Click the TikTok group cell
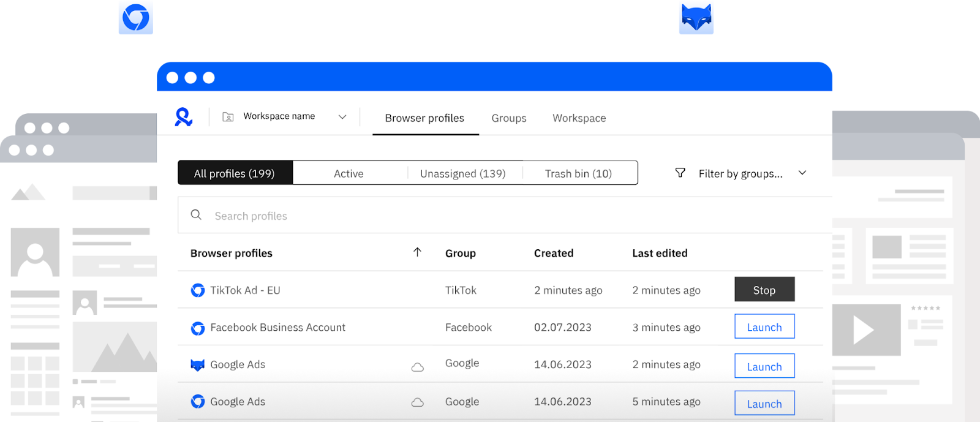This screenshot has width=980, height=422. (x=461, y=290)
